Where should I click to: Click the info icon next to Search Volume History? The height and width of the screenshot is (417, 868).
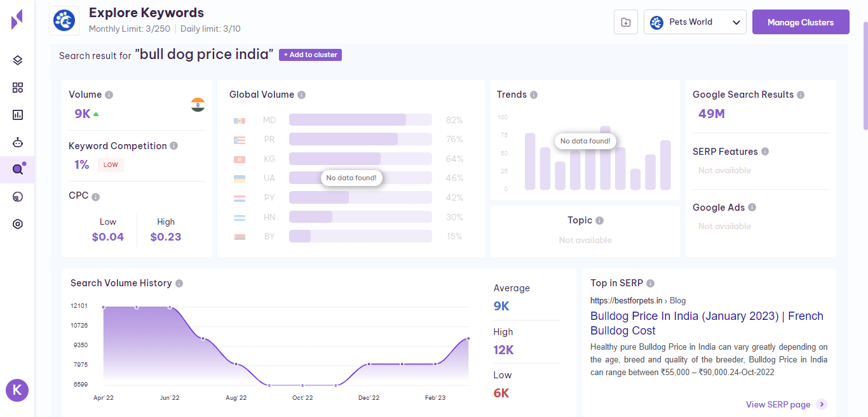coord(179,283)
